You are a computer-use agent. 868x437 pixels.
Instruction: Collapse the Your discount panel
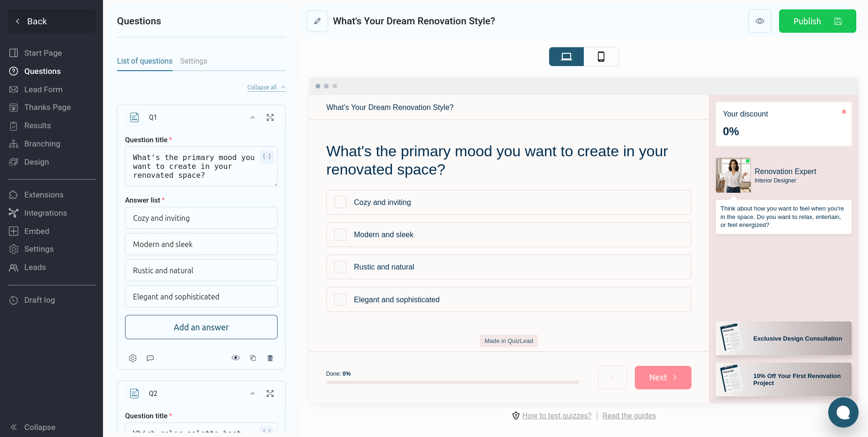point(844,112)
